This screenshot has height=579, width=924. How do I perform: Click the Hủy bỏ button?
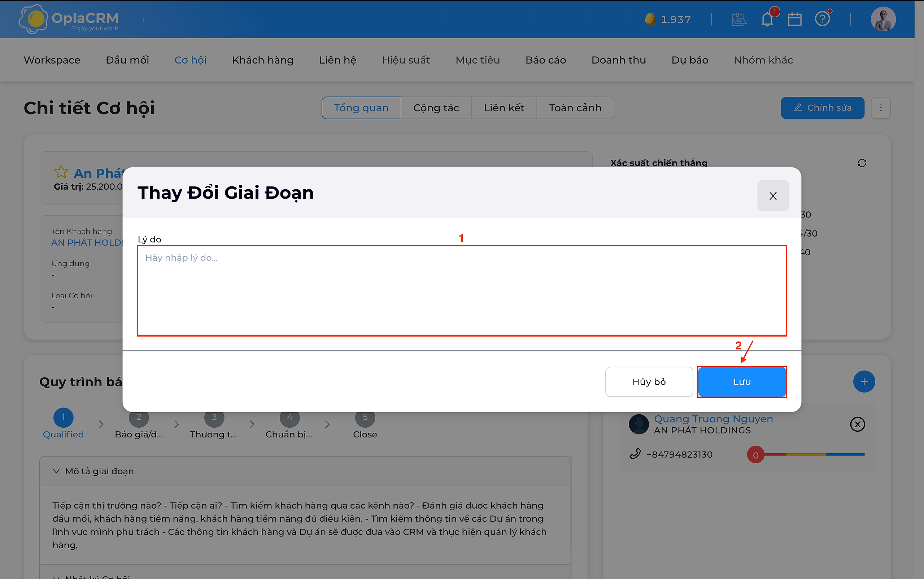click(x=649, y=382)
